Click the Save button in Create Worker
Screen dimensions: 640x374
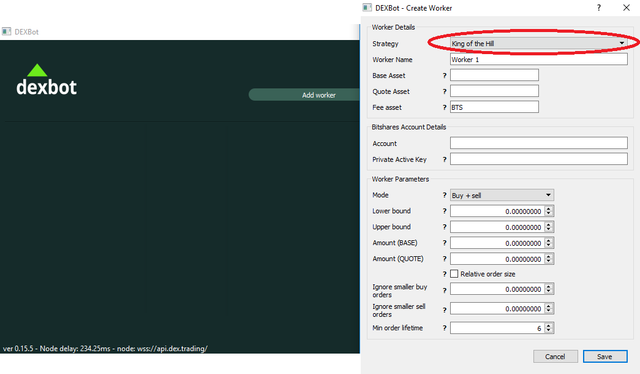tap(605, 356)
